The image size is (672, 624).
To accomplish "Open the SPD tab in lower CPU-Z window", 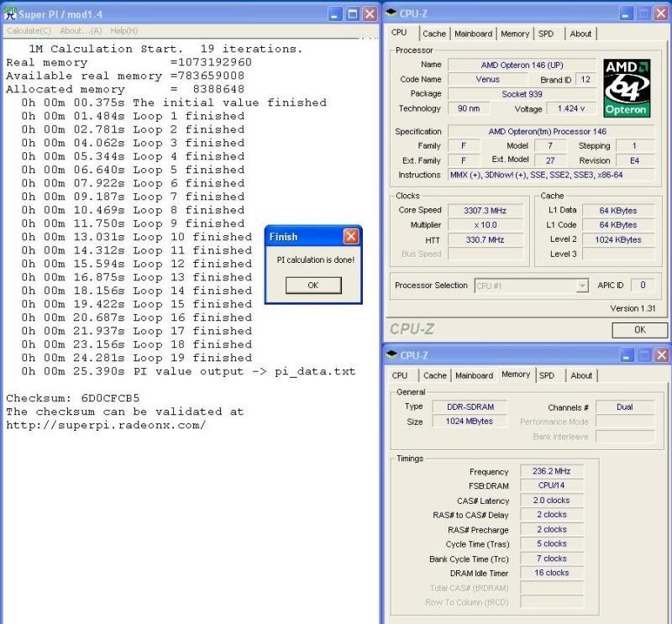I will (x=547, y=376).
